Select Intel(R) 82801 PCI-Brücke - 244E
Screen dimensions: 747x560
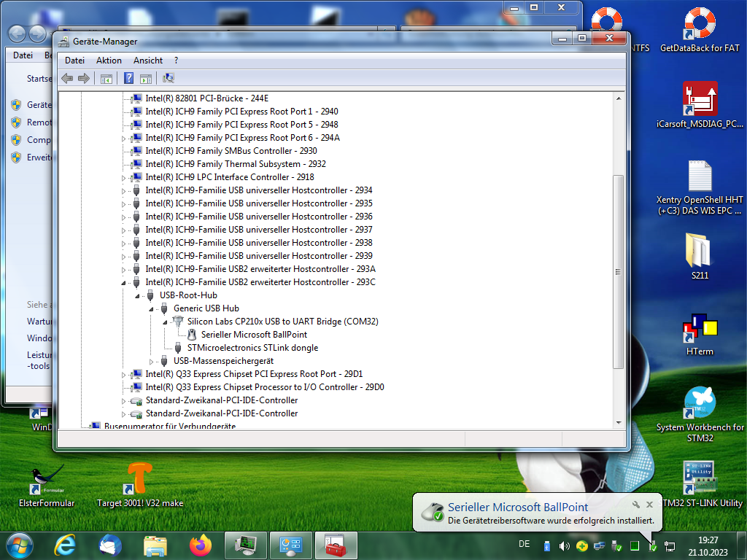point(206,98)
